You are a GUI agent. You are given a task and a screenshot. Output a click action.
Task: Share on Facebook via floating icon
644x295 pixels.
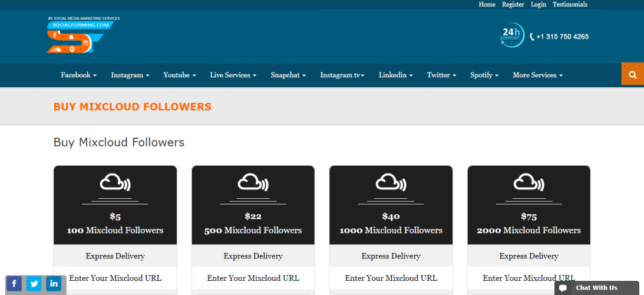tap(14, 283)
